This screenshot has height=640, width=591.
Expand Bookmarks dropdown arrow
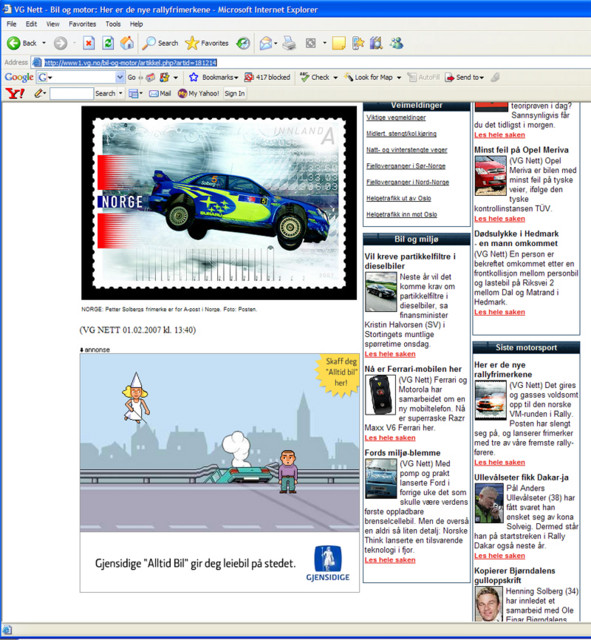pos(236,78)
